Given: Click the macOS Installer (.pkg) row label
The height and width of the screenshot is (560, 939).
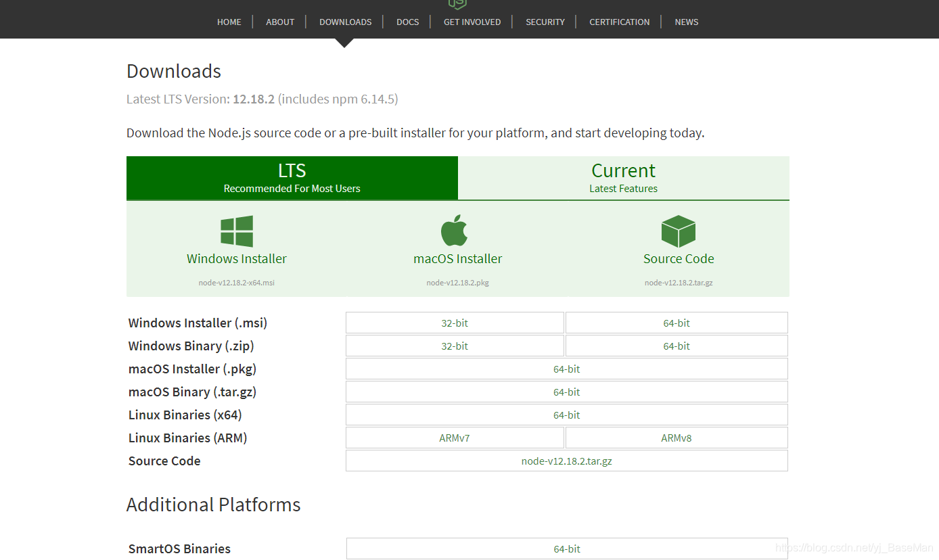Looking at the screenshot, I should pos(192,369).
